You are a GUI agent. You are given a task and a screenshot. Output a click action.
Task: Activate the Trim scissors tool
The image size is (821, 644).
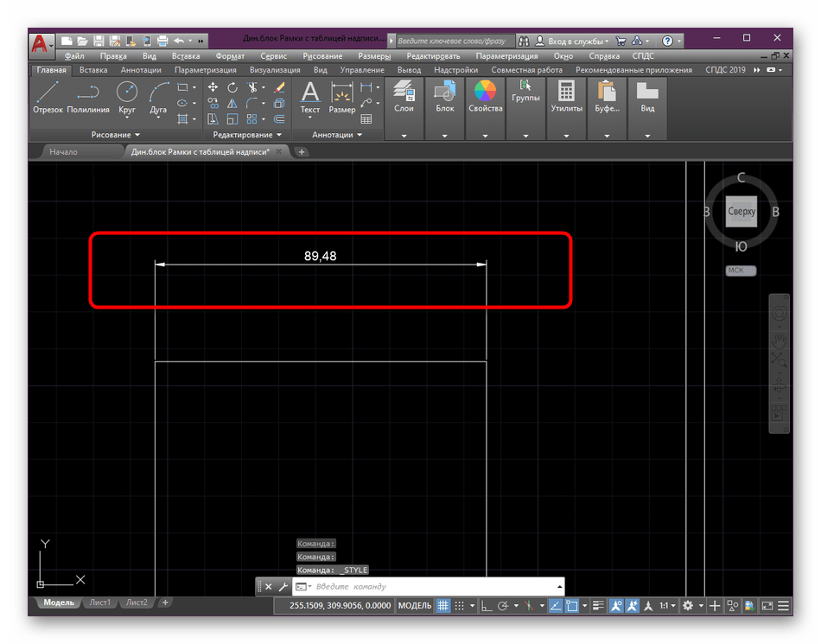point(252,87)
